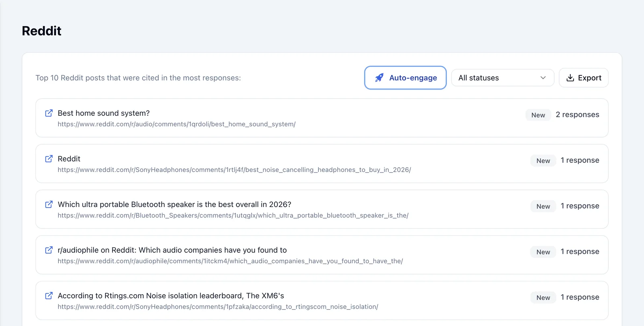Image resolution: width=644 pixels, height=326 pixels.
Task: Select the "Best home sound system?" post title
Action: click(103, 113)
